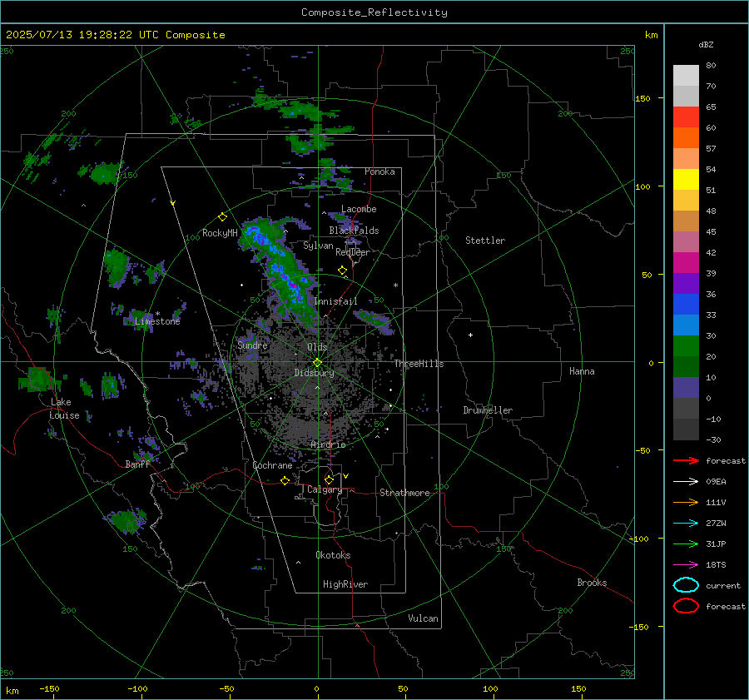The image size is (749, 700).
Task: Click the Vulcan city label
Action: [x=423, y=618]
